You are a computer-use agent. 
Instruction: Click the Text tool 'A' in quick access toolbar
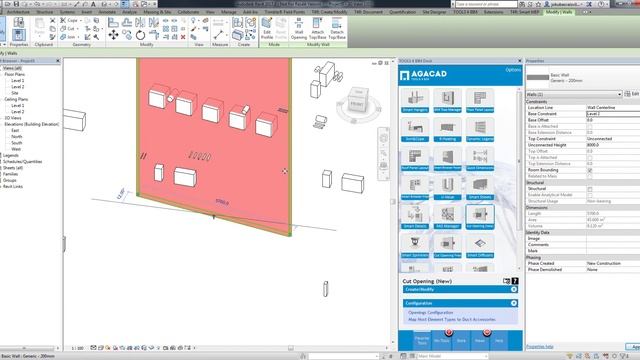(x=93, y=4)
